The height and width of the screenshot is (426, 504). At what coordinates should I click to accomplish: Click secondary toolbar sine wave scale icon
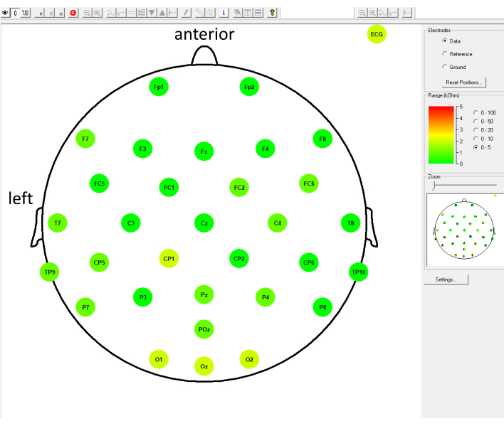(382, 13)
